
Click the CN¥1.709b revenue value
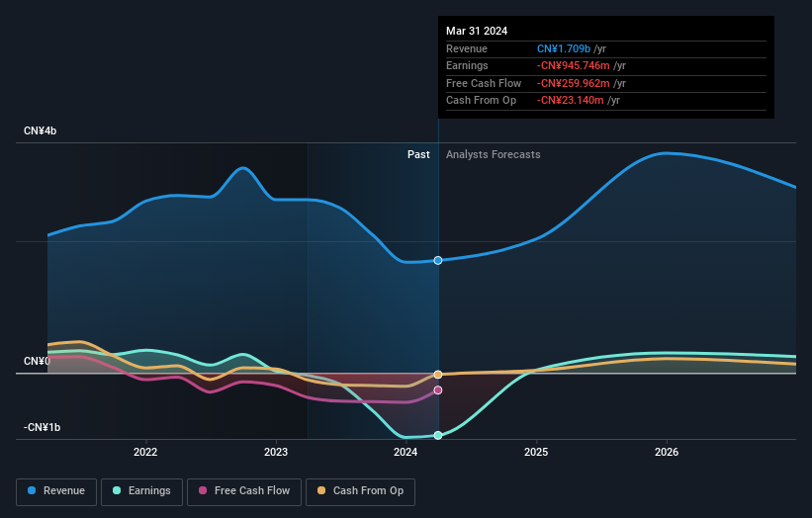(564, 48)
